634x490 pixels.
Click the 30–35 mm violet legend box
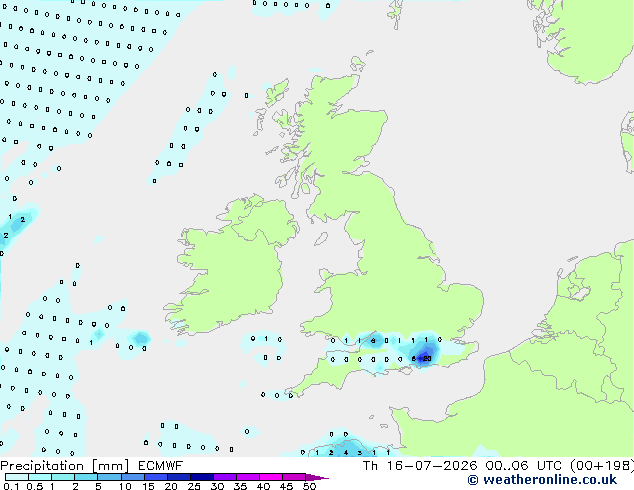point(225,477)
